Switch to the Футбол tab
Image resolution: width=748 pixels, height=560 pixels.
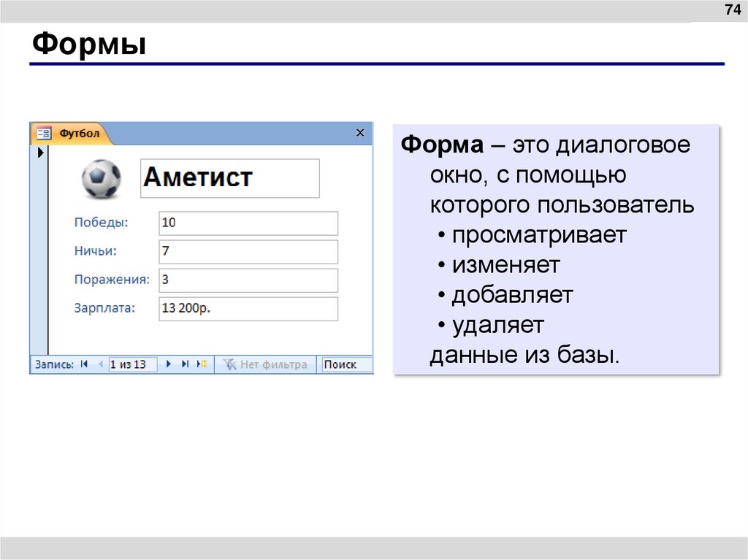click(79, 134)
